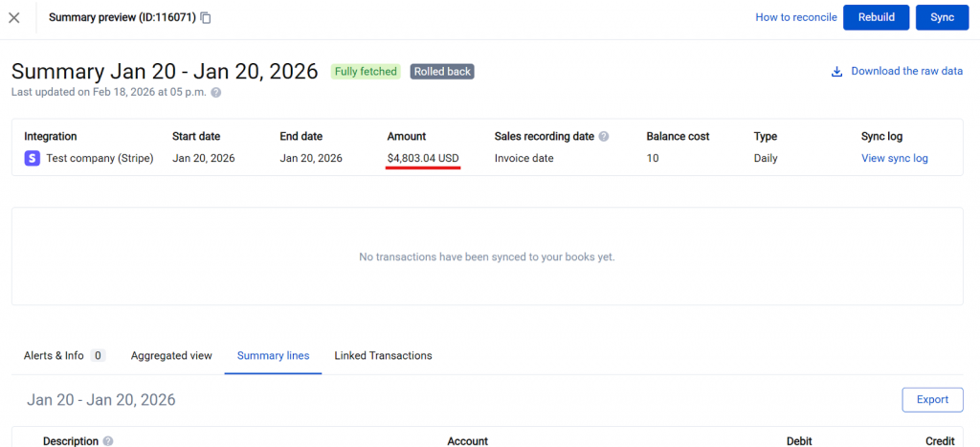Export the summary lines
This screenshot has width=980, height=447.
[x=931, y=400]
